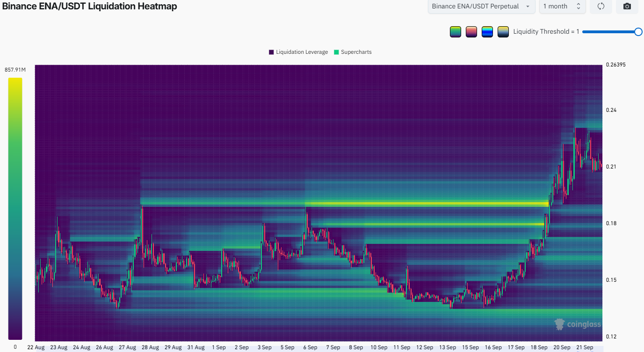The height and width of the screenshot is (352, 644).
Task: Take a chart screenshot using the camera icon
Action: point(627,7)
